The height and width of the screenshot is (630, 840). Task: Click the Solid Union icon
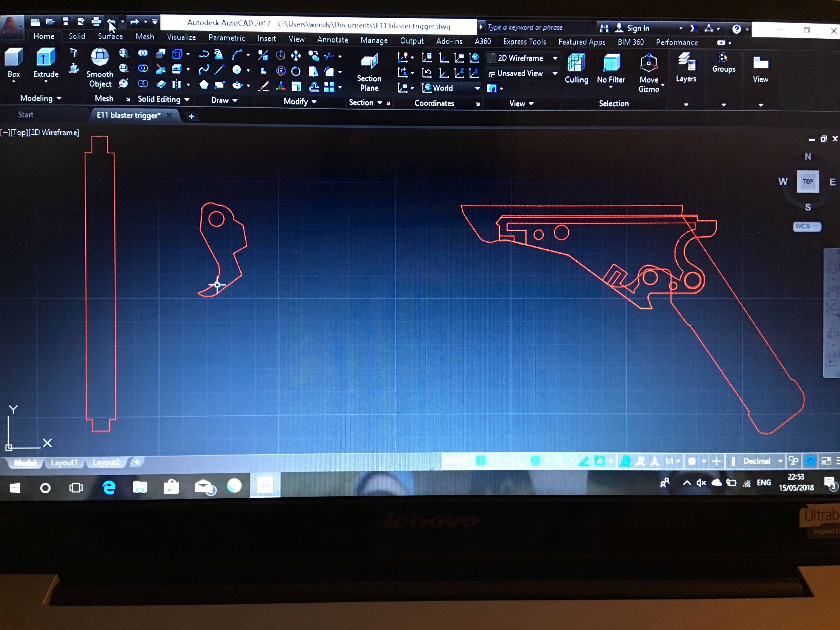coord(143,53)
